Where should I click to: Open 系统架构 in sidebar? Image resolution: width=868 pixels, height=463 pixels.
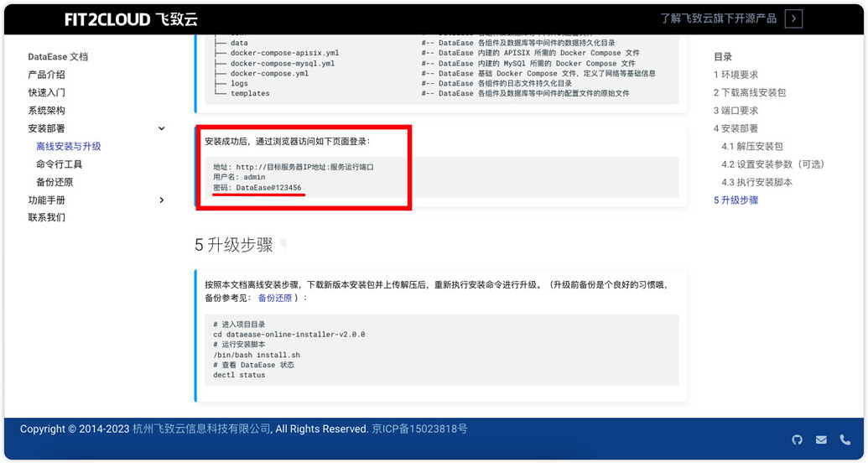[46, 110]
